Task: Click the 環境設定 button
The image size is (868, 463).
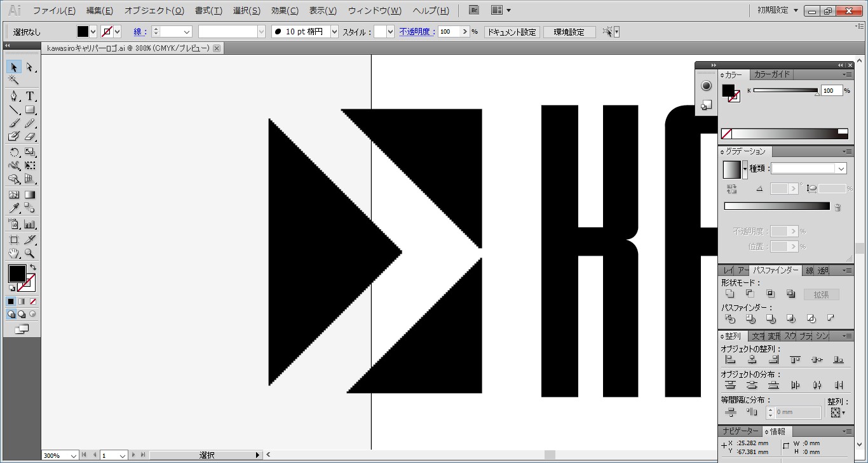Action: pyautogui.click(x=569, y=32)
